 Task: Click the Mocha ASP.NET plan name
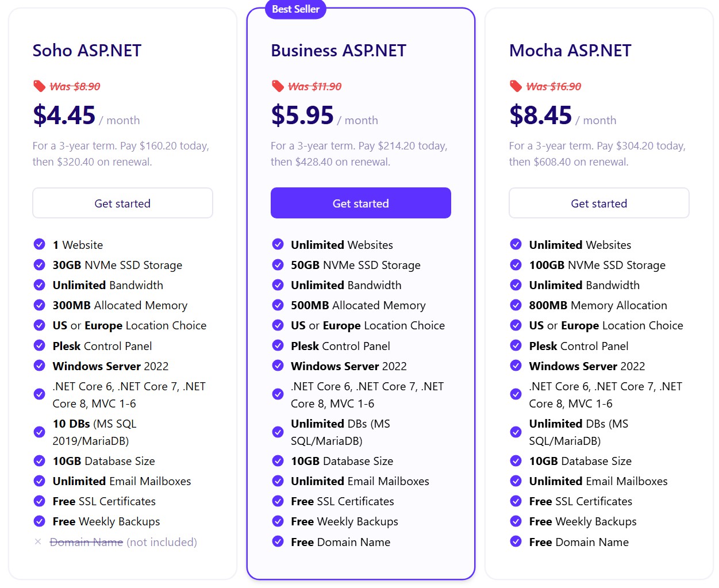pos(570,51)
